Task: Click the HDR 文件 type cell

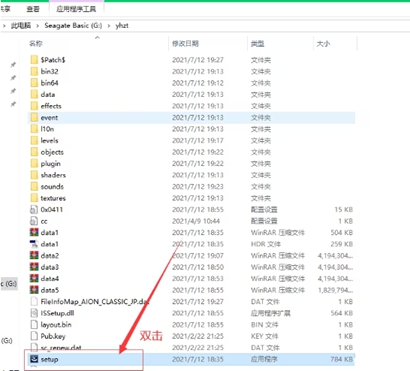Action: pos(266,244)
